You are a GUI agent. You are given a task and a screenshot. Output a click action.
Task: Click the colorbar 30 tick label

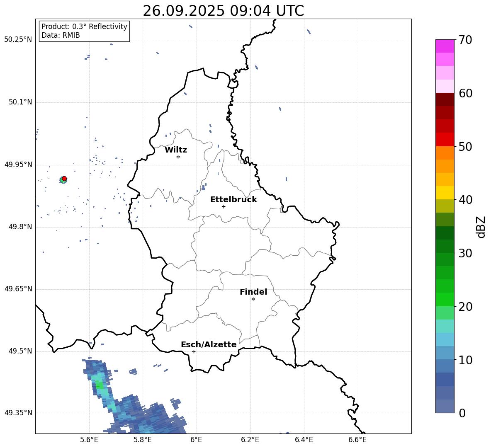(466, 253)
